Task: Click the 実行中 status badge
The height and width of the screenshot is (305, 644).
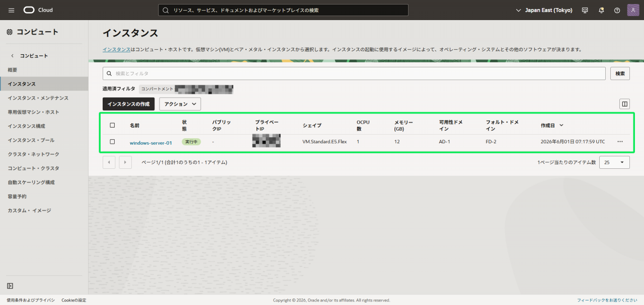Action: [x=191, y=142]
